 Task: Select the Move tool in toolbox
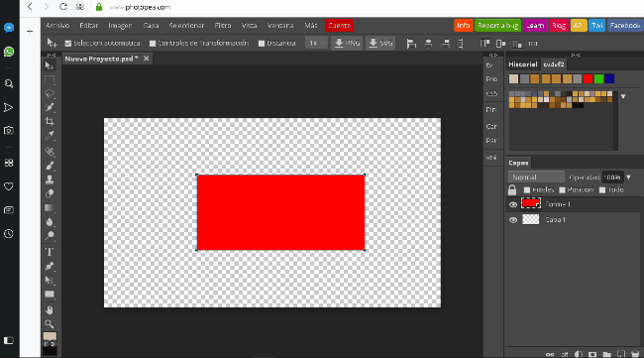[x=50, y=65]
